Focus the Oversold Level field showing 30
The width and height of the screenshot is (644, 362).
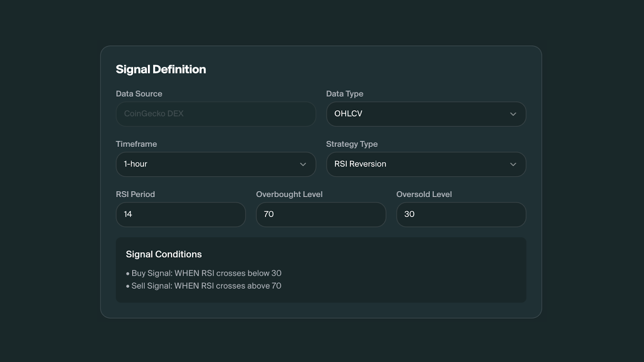click(x=461, y=215)
